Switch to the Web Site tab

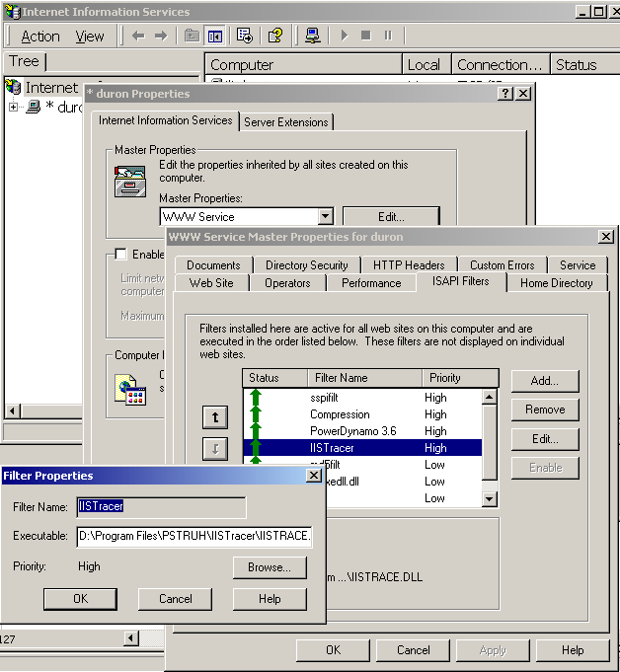click(x=211, y=283)
